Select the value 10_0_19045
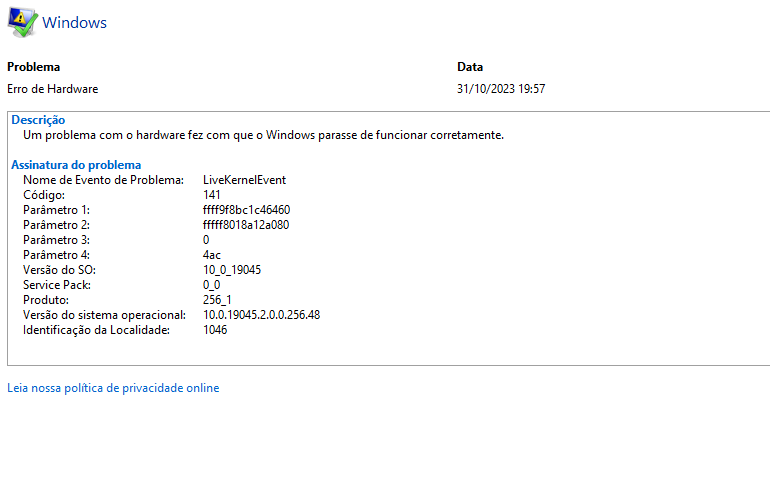770x481 pixels. (232, 270)
